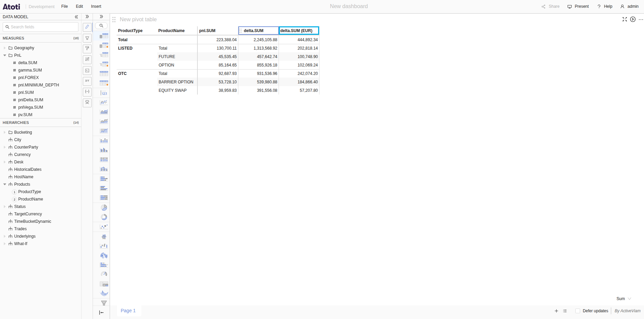Select the pie chart widget
This screenshot has height=319, width=644.
pos(104,208)
